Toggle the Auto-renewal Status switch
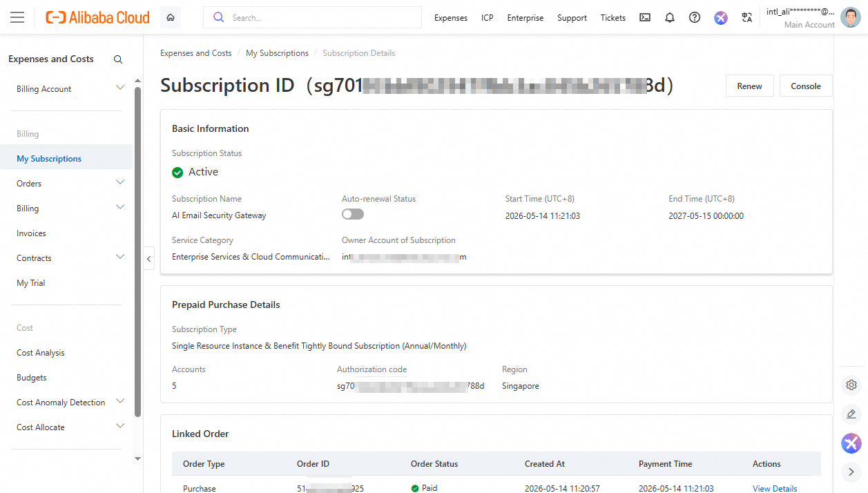868x493 pixels. 353,215
